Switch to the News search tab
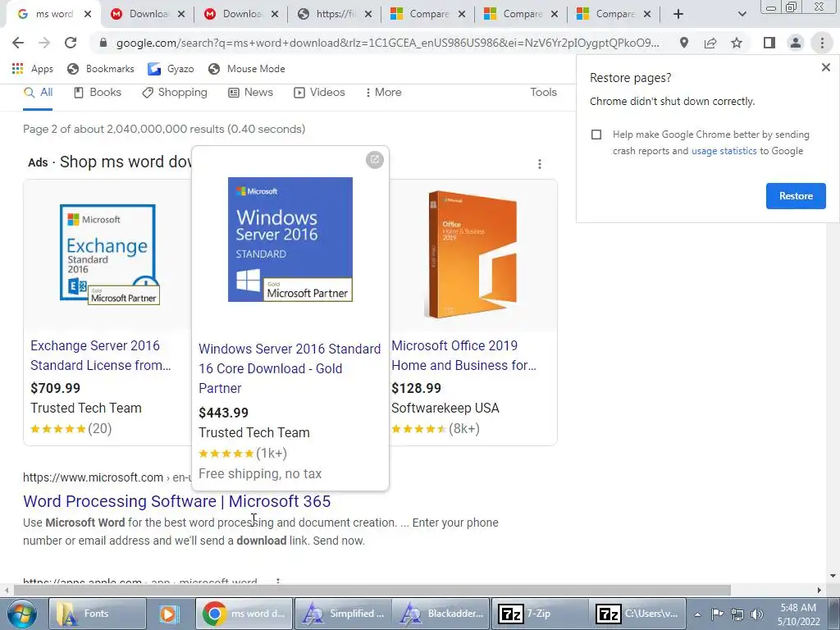The image size is (840, 630). (x=251, y=92)
